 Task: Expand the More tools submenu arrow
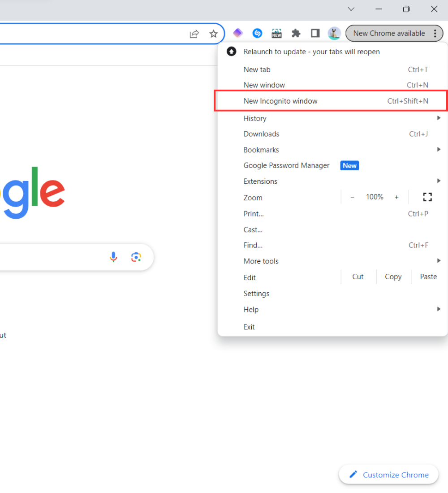[439, 261]
